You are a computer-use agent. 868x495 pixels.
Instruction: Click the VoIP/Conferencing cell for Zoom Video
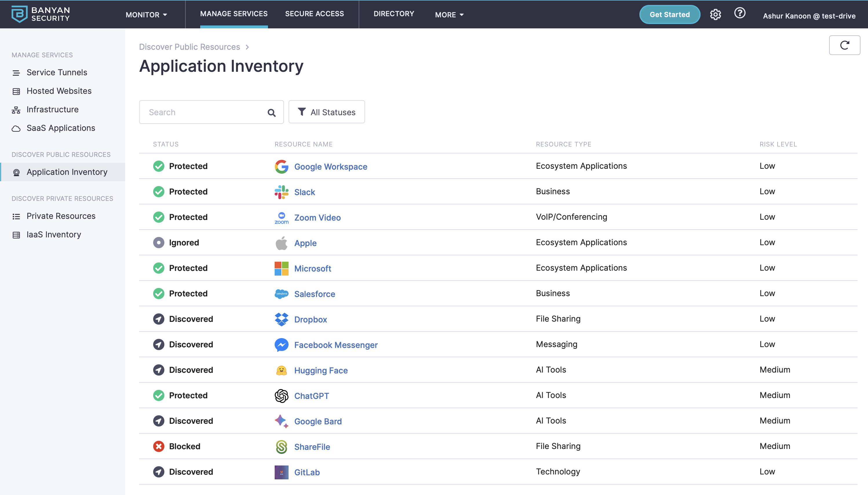tap(571, 217)
